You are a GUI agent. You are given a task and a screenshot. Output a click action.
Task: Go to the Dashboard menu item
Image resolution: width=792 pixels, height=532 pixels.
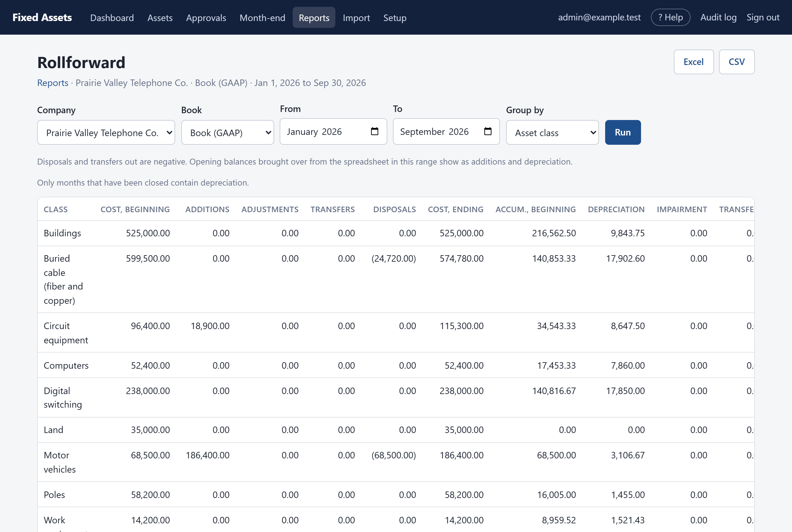[112, 18]
